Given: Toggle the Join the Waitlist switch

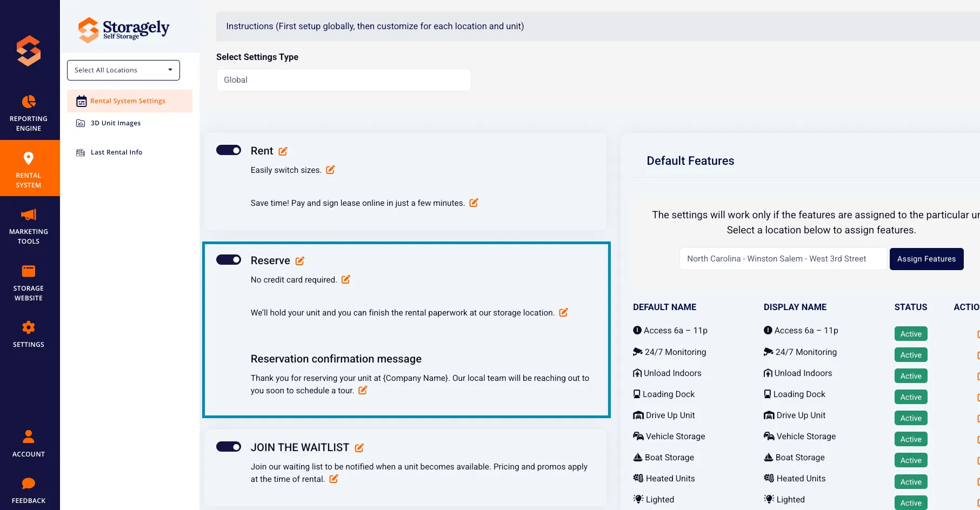Looking at the screenshot, I should [x=229, y=447].
